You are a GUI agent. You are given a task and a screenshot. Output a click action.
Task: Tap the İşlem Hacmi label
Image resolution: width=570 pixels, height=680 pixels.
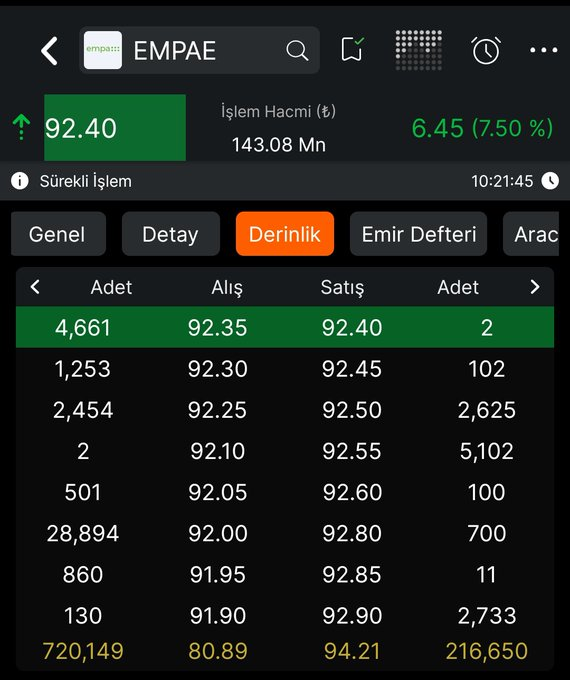pyautogui.click(x=278, y=112)
